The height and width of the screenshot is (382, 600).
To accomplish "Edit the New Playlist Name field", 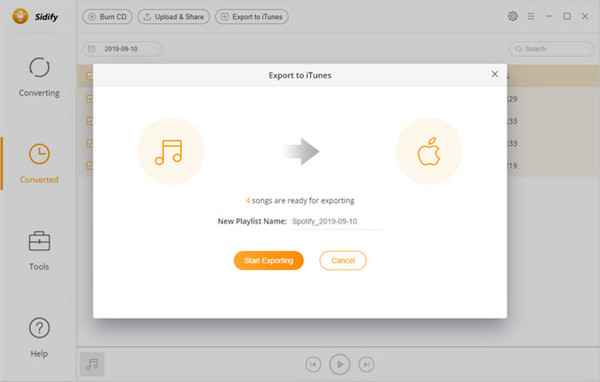I will [336, 221].
